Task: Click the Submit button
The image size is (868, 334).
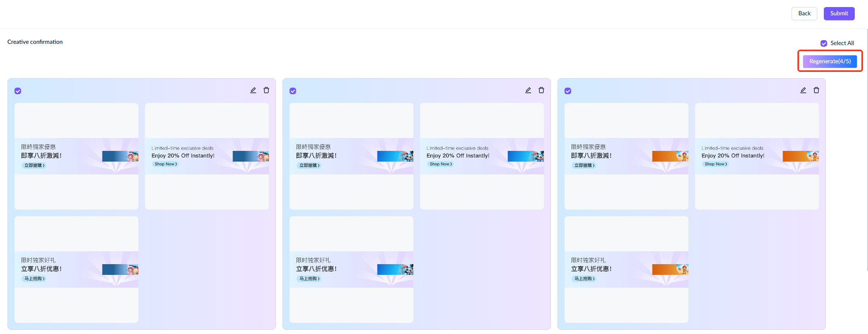Action: pos(839,14)
